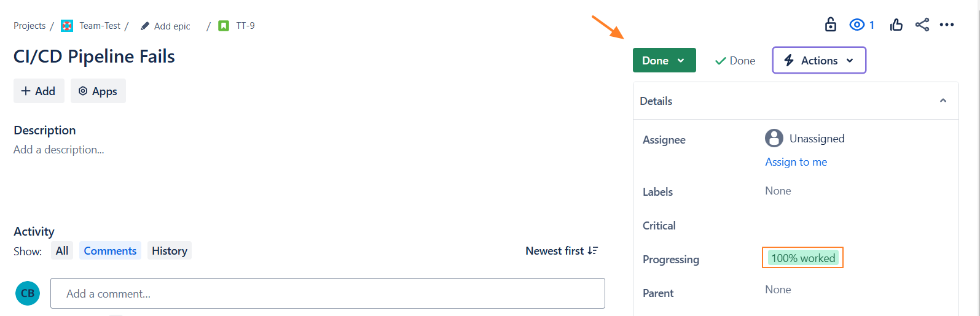980x316 pixels.
Task: Click the green TT-9 issue type icon
Action: click(224, 26)
